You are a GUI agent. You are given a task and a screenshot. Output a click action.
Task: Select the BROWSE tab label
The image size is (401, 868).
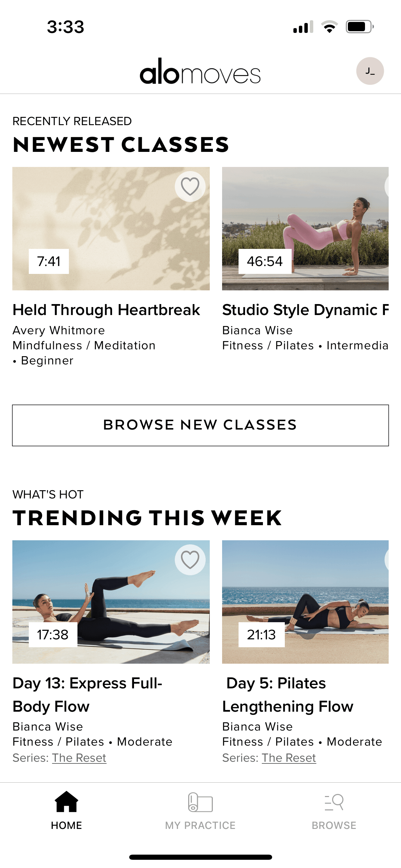pos(334,825)
